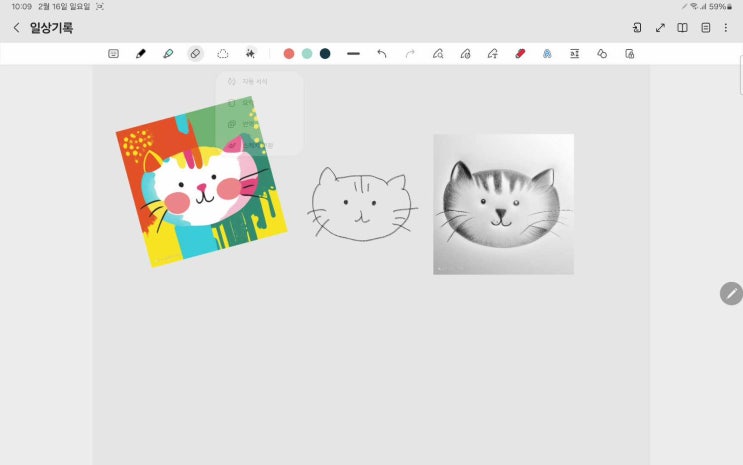Pick the coral red pen color
This screenshot has width=743, height=465.
point(289,54)
